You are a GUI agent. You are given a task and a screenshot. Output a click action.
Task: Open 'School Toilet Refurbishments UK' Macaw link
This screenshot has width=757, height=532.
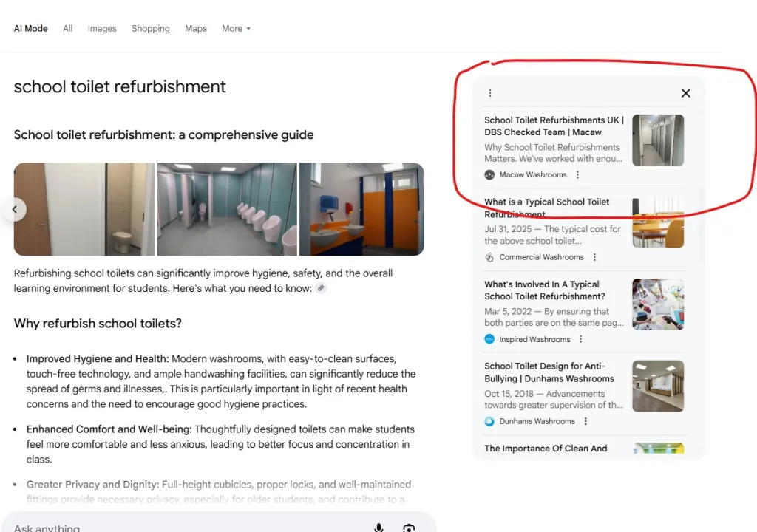554,126
